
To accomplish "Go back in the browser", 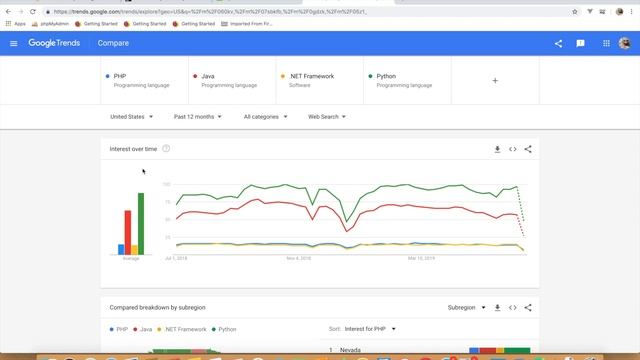I will pyautogui.click(x=8, y=12).
